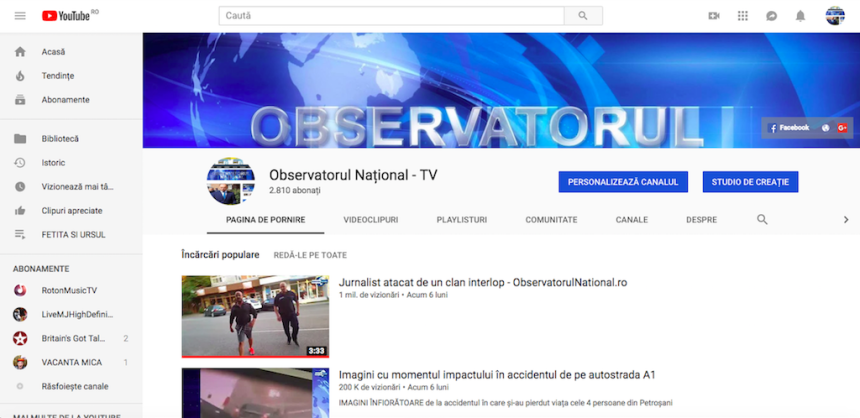Open the hamburger guide menu icon
Viewport: 860px width, 418px height.
[20, 16]
